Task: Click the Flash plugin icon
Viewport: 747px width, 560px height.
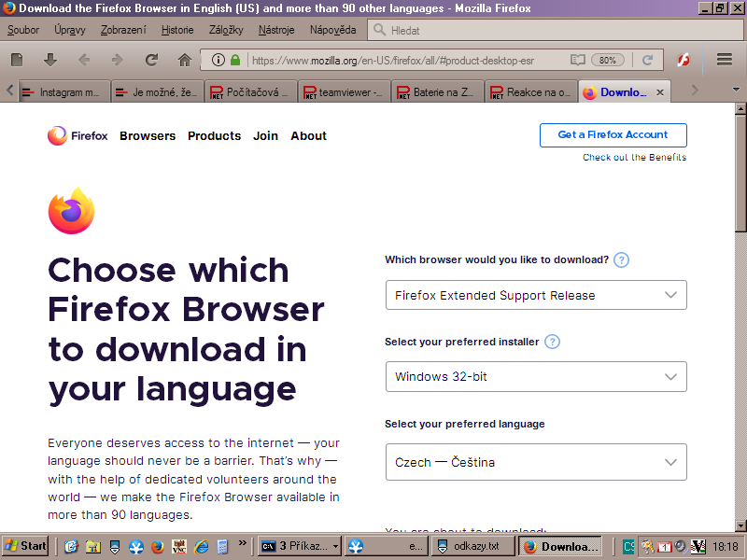Action: 684,60
